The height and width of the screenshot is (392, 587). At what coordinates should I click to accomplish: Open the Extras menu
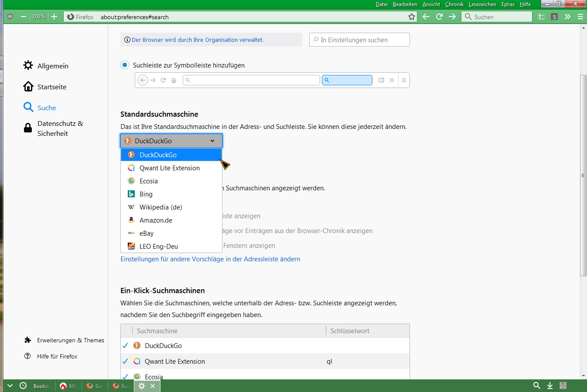click(x=508, y=4)
